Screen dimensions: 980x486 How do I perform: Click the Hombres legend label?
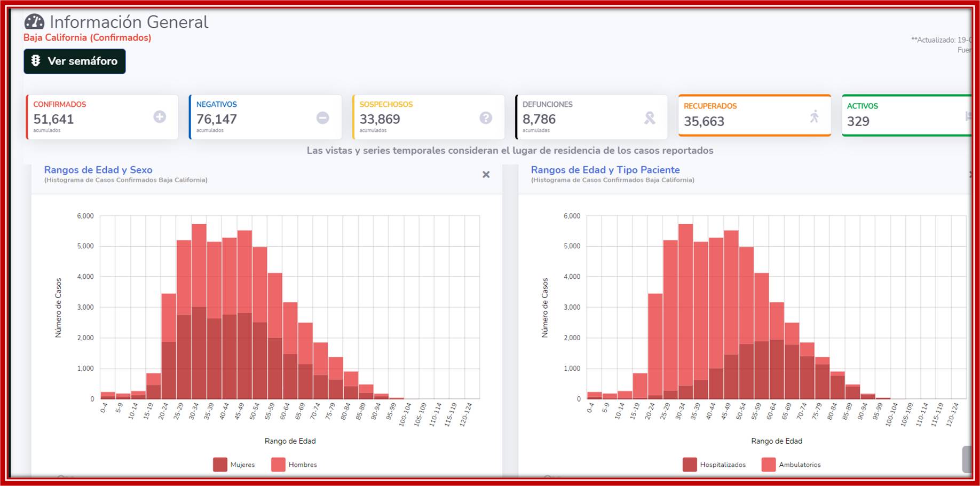[303, 465]
